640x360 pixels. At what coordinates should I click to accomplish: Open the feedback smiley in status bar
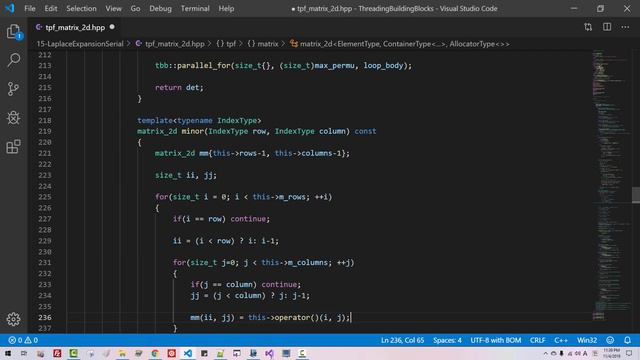(610, 340)
